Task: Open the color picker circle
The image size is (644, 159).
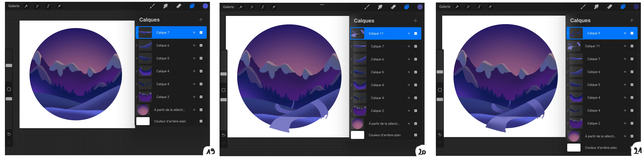Action: (x=205, y=6)
